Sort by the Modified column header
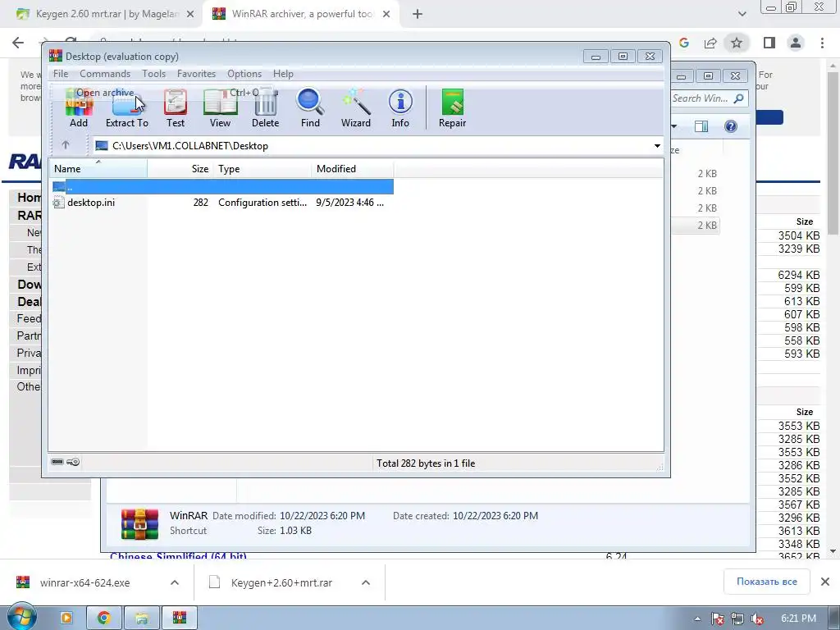The height and width of the screenshot is (630, 840). [352, 169]
